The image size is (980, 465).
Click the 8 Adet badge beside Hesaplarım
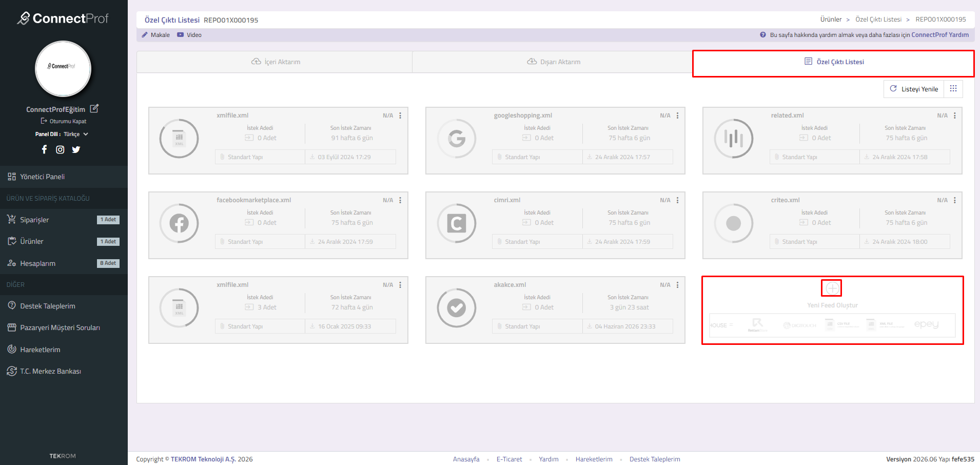[108, 263]
